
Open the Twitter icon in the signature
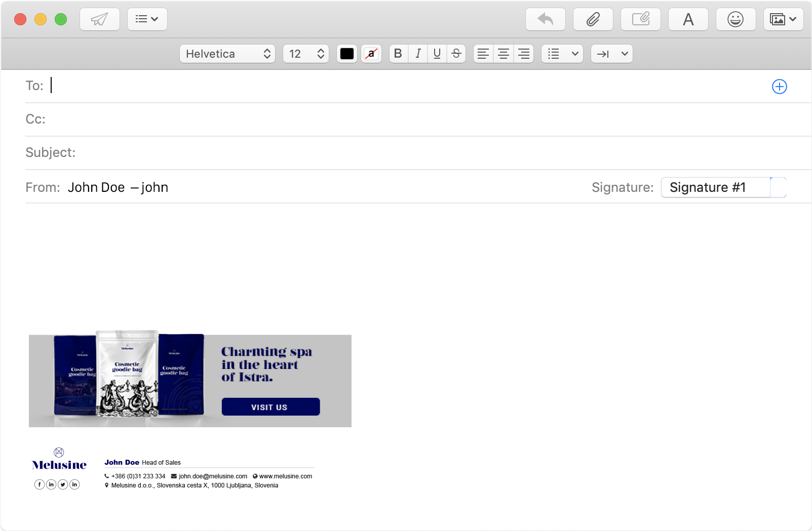[63, 484]
